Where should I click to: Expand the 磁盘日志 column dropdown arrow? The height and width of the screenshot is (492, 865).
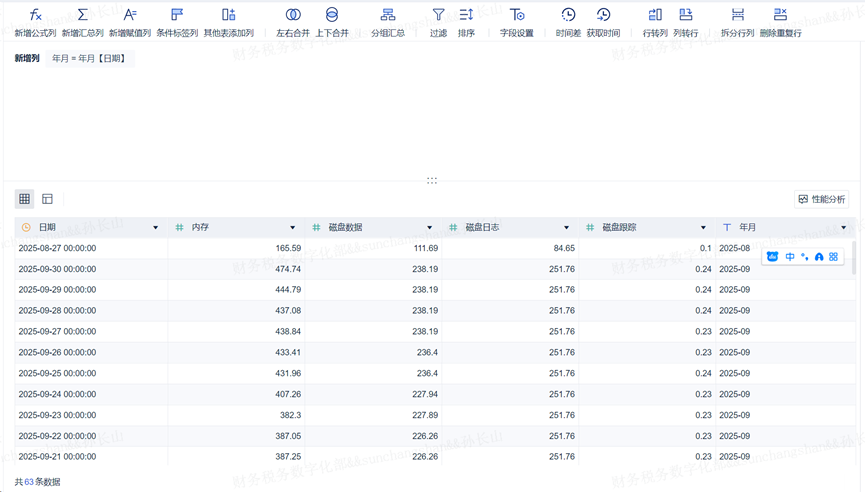(566, 228)
